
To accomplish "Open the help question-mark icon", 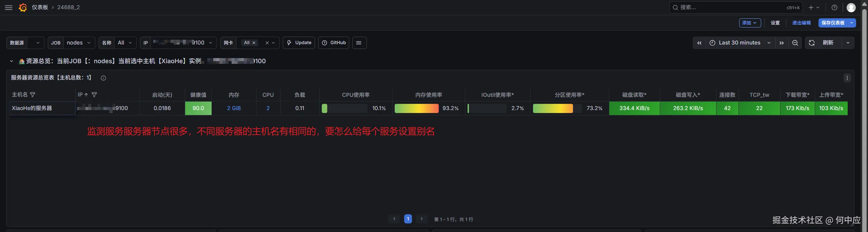I will point(834,7).
